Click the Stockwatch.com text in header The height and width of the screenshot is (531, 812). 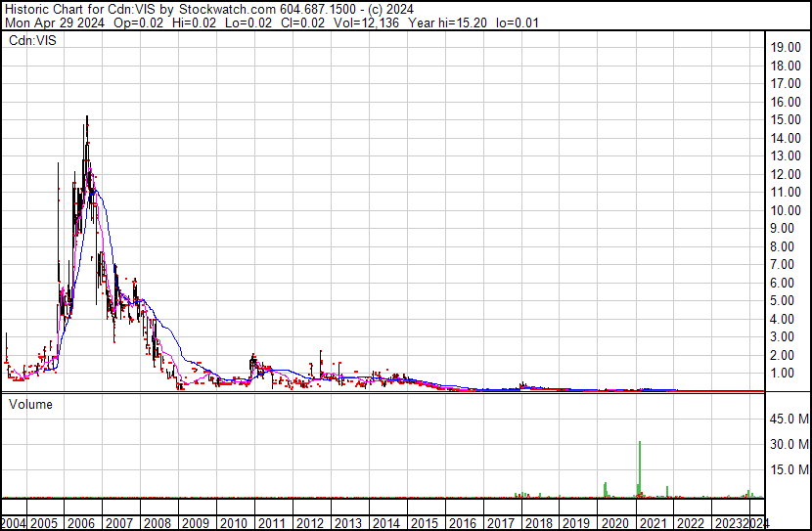[227, 10]
